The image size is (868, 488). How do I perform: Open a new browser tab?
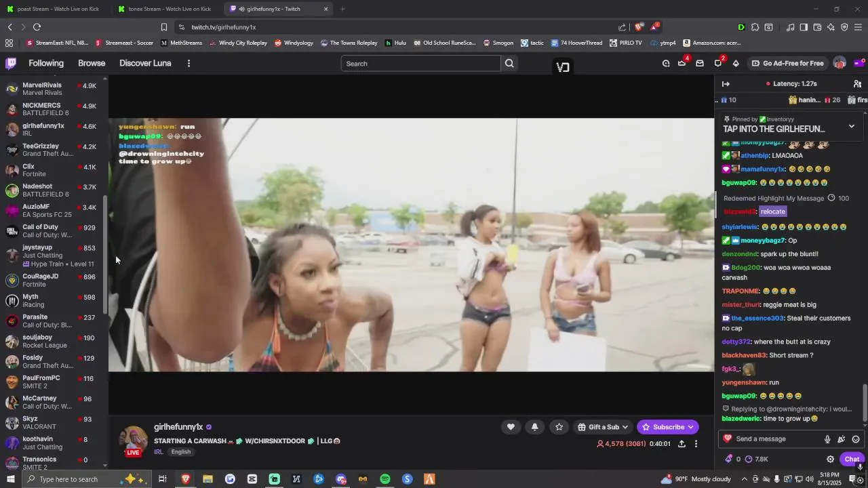tap(342, 9)
